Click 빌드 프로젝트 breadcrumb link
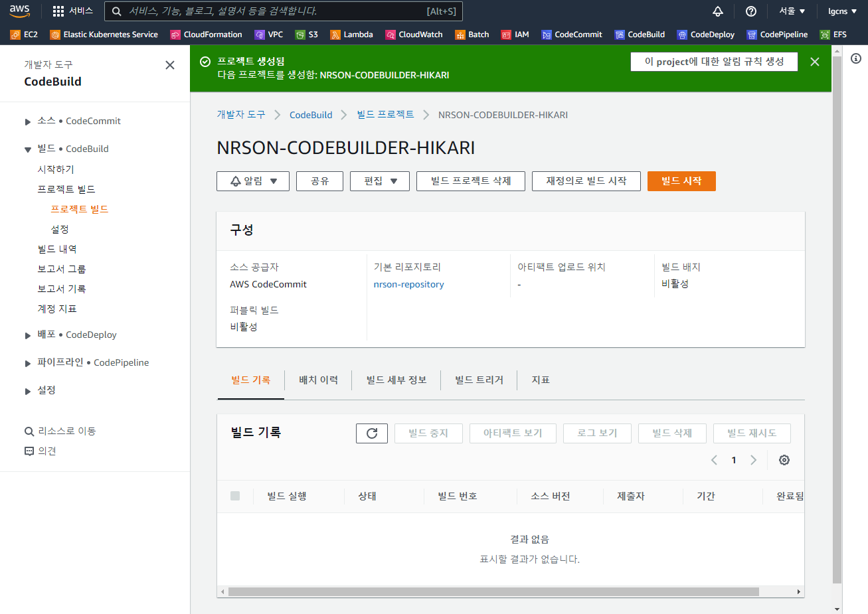 coord(385,115)
